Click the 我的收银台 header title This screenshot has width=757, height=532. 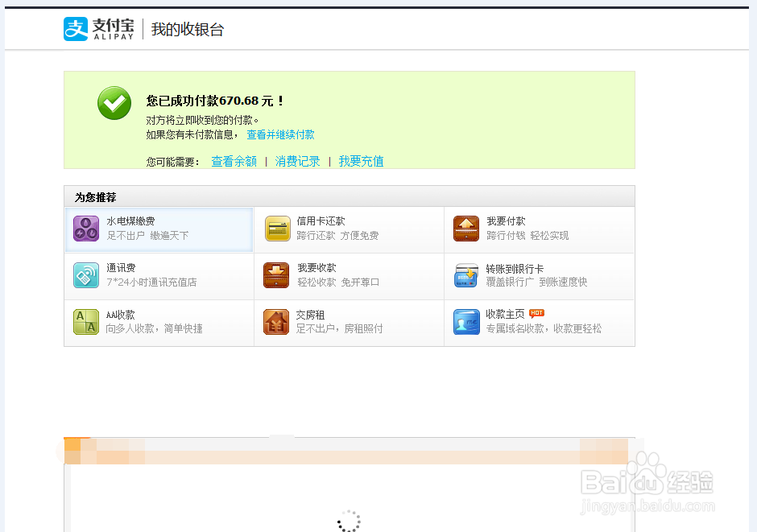click(x=188, y=30)
